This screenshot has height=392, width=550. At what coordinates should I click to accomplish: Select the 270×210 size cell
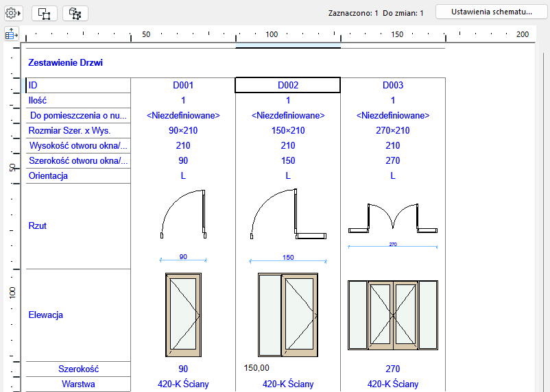(393, 130)
